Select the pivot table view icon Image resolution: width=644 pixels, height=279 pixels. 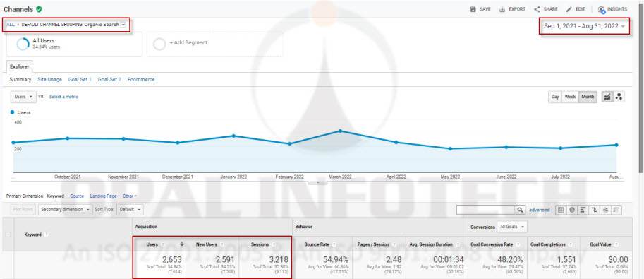pos(616,210)
